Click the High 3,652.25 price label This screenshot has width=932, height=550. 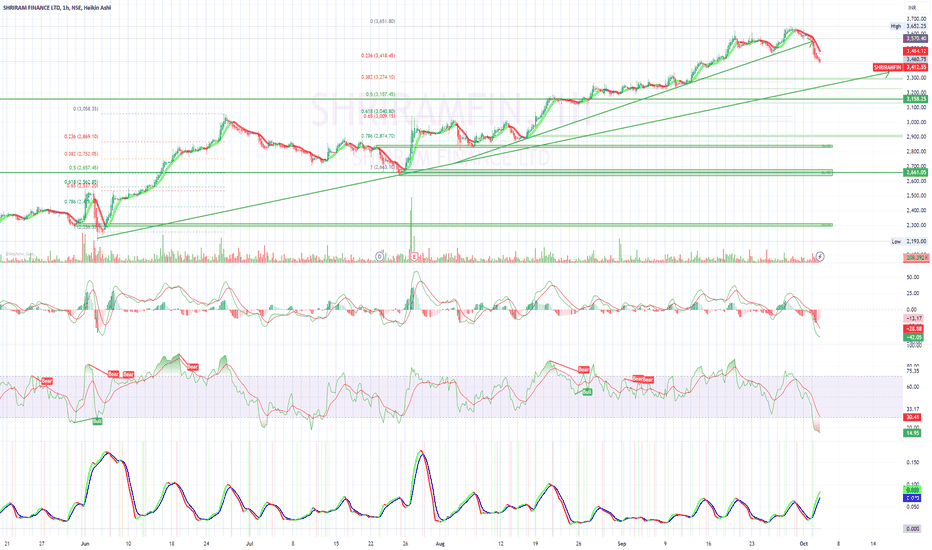[x=908, y=26]
